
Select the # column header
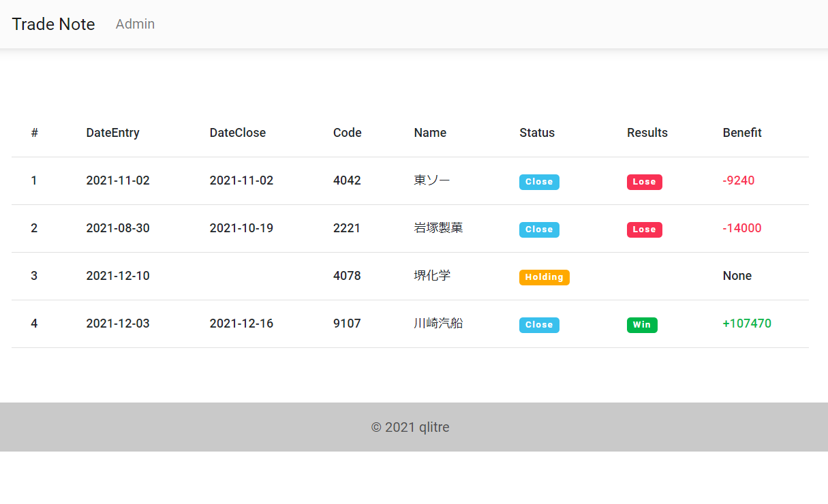34,133
